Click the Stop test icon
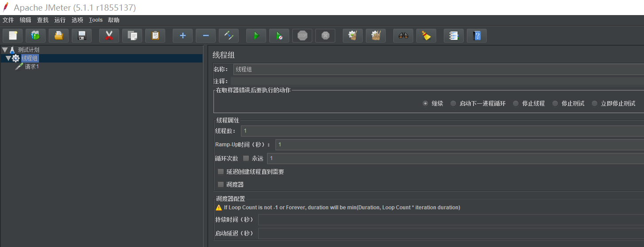The height and width of the screenshot is (247, 644). tap(302, 35)
